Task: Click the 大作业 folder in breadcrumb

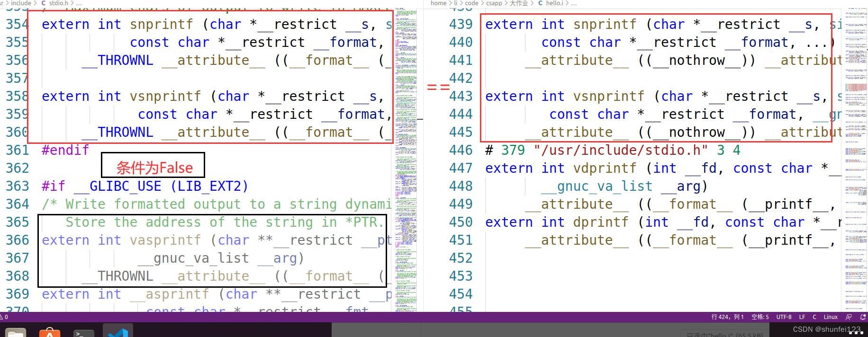Action: coord(519,3)
